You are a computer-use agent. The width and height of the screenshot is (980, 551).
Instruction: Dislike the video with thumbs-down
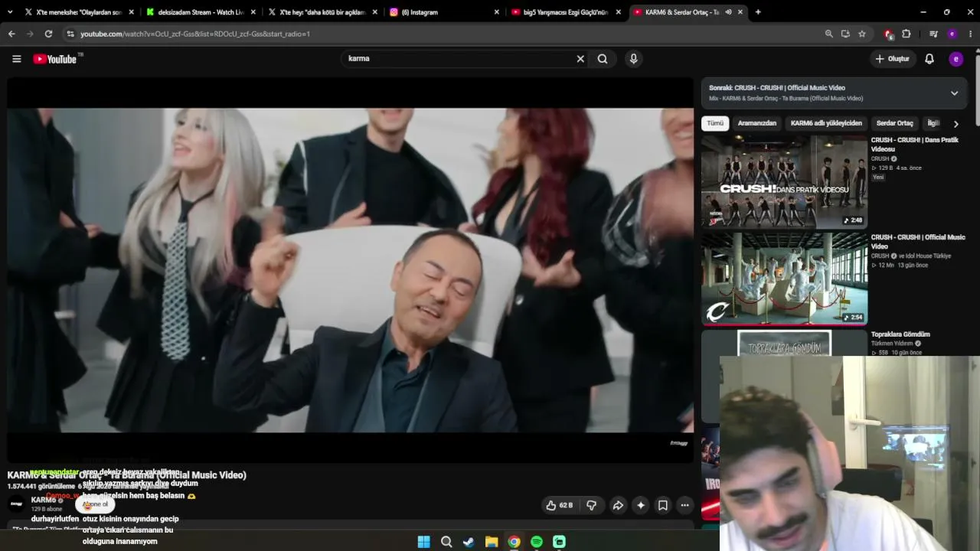(x=591, y=505)
